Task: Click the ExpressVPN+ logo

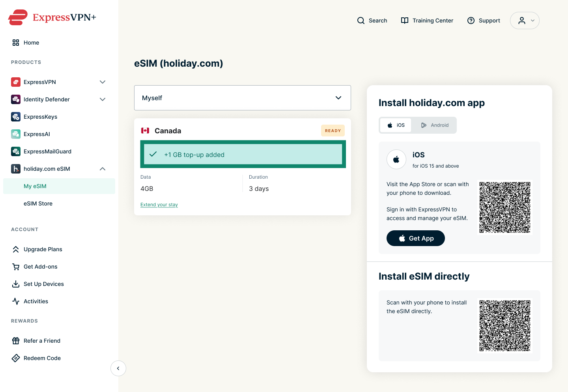Action: 52,17
